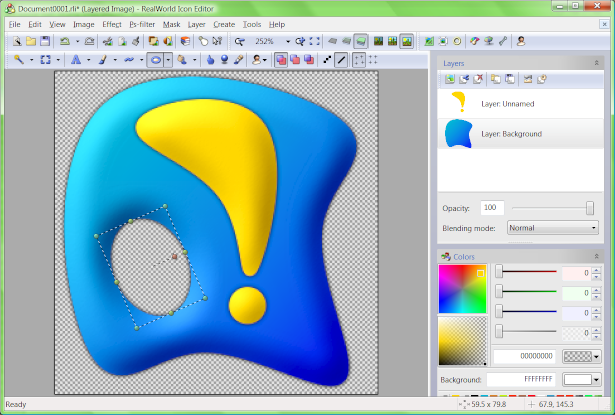Click the Save document icon
Screen dimensions: 615x415
tap(45, 42)
